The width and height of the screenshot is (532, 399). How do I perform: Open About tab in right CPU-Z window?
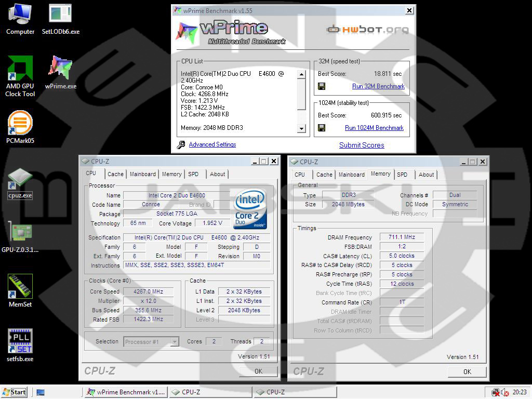[426, 175]
